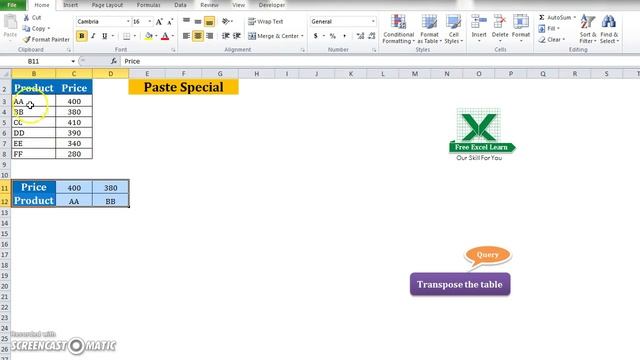Toggle the highlighted Center alignment button
Image resolution: width=640 pixels, height=360 pixels.
pyautogui.click(x=198, y=36)
